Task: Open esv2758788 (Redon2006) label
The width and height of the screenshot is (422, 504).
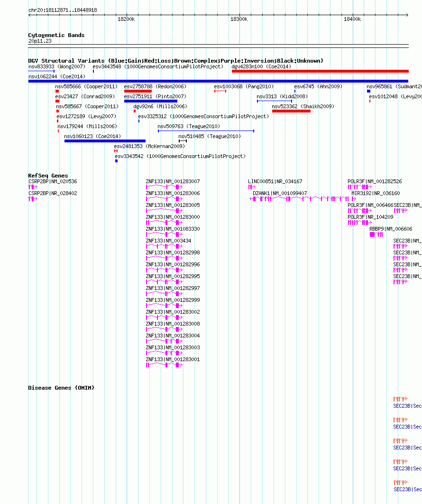Action: [155, 86]
